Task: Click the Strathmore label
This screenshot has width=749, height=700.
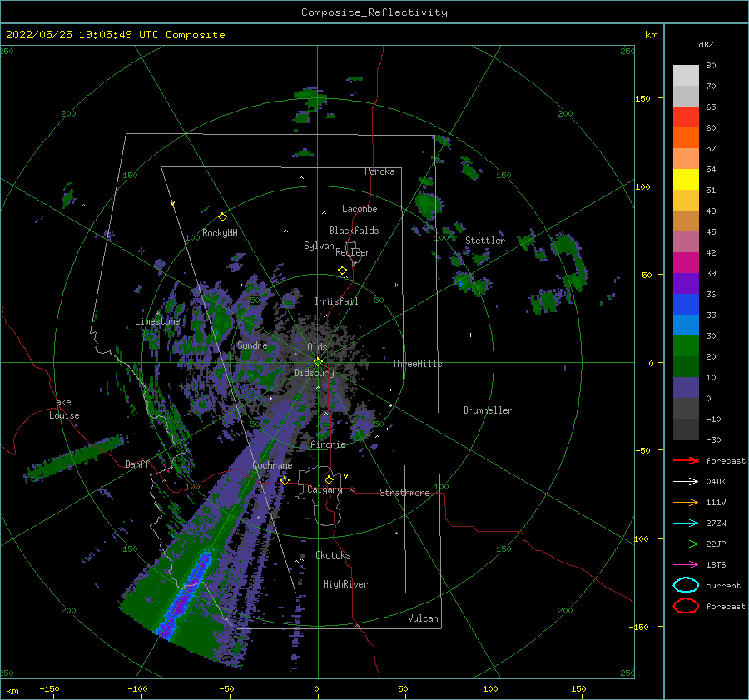Action: pyautogui.click(x=405, y=493)
